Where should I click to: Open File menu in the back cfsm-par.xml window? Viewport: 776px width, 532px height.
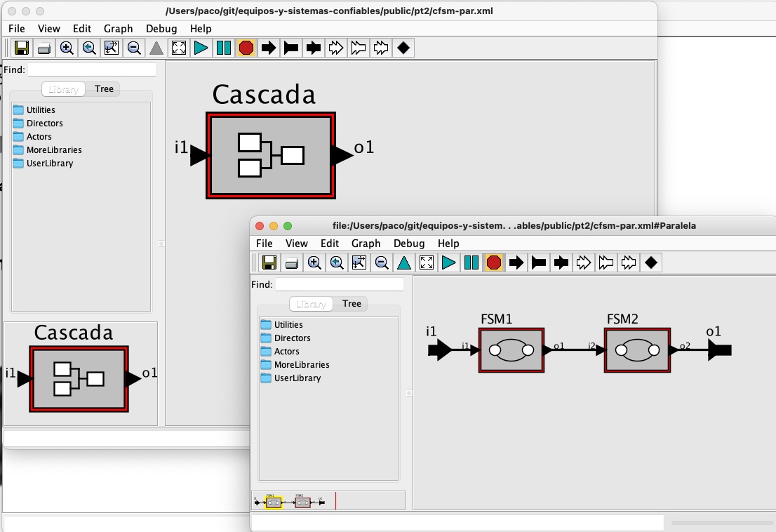point(17,29)
